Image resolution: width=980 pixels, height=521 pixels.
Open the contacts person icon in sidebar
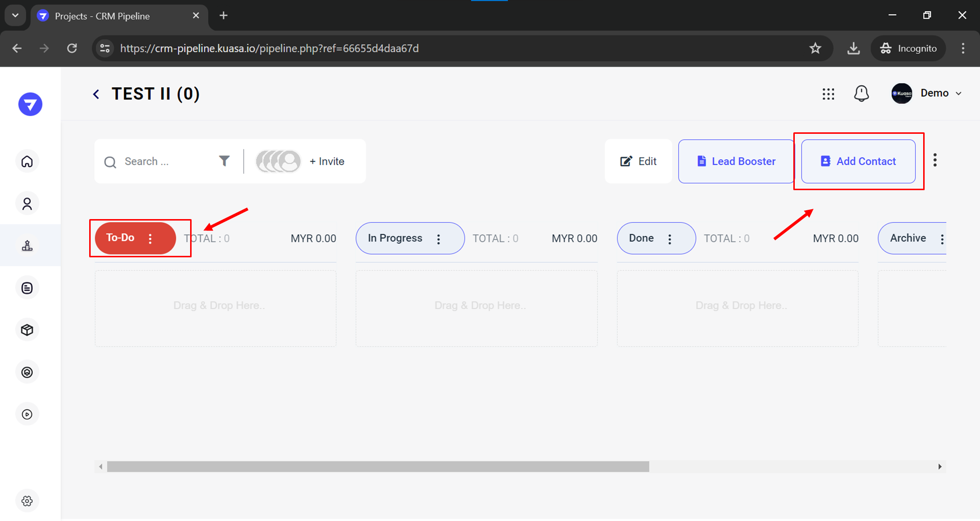[x=27, y=203]
